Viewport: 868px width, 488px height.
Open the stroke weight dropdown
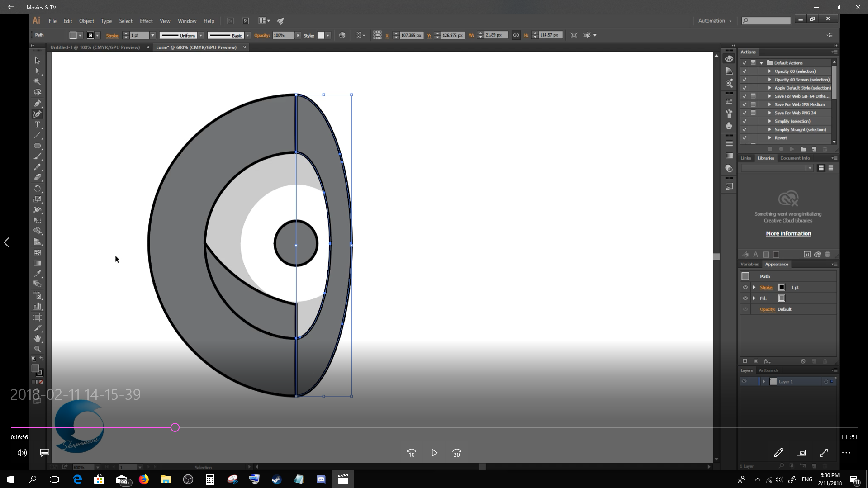tap(152, 35)
